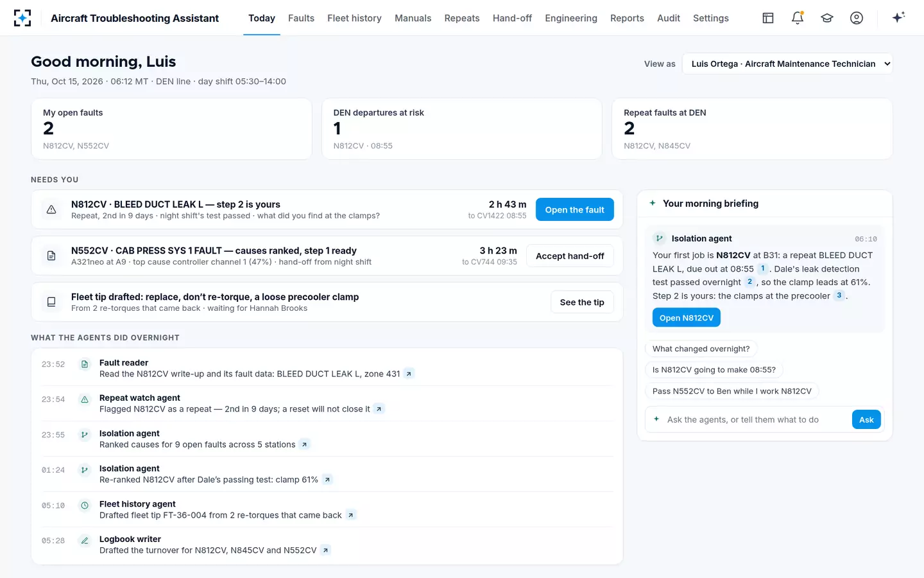Image resolution: width=924 pixels, height=578 pixels.
Task: Go to the Audit tab
Action: coord(669,18)
